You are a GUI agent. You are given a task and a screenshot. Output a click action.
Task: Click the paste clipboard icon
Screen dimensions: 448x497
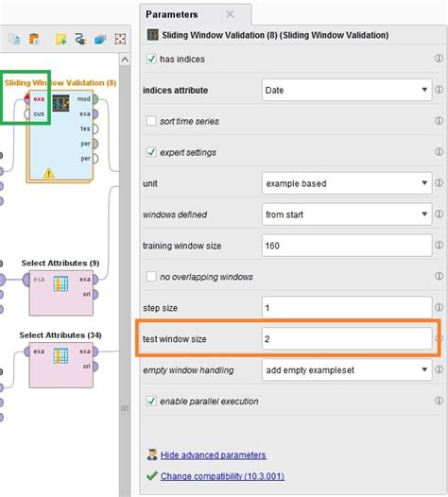click(34, 39)
